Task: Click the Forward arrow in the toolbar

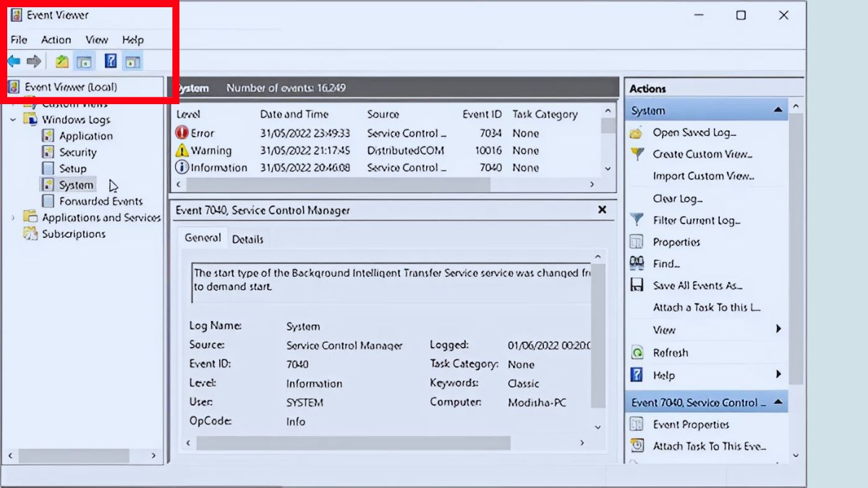Action: pos(33,61)
